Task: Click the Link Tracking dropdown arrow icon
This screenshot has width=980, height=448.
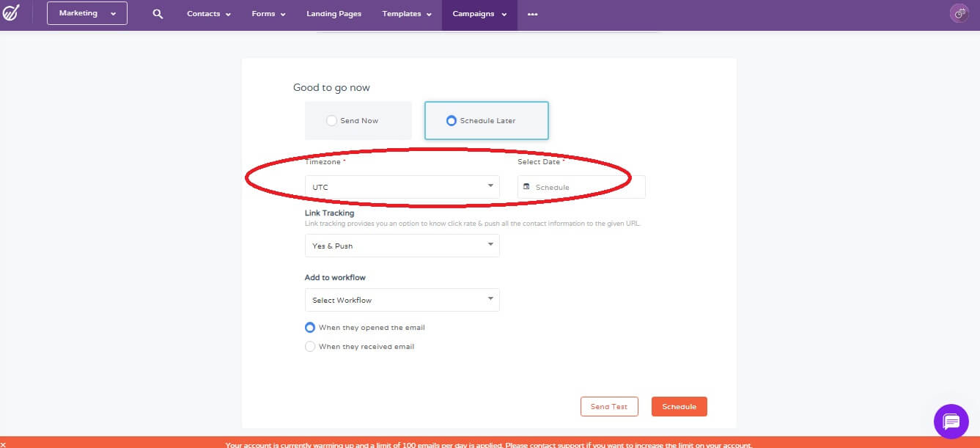Action: (490, 246)
